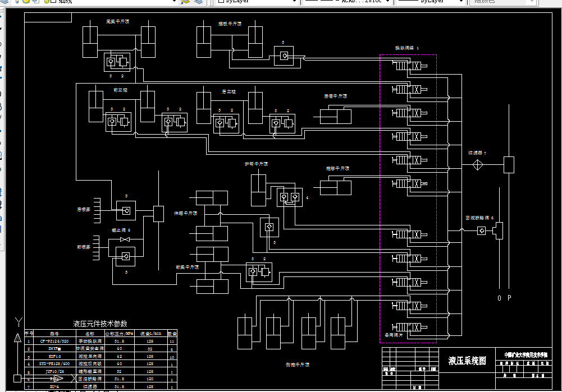This screenshot has height=392, width=562.
Task: Select table header 序号
Action: click(x=29, y=333)
